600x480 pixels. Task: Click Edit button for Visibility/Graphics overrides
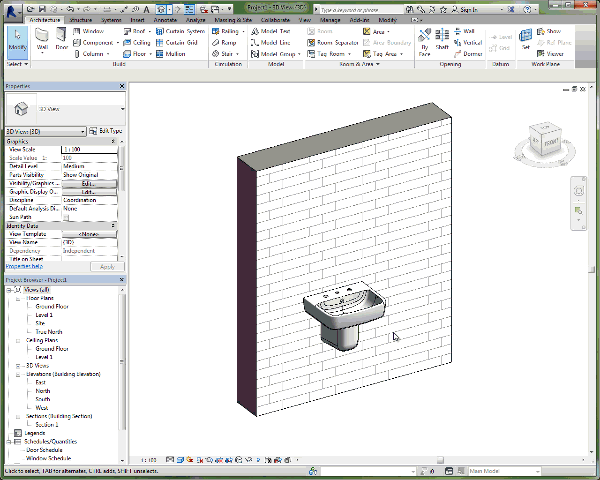click(88, 184)
